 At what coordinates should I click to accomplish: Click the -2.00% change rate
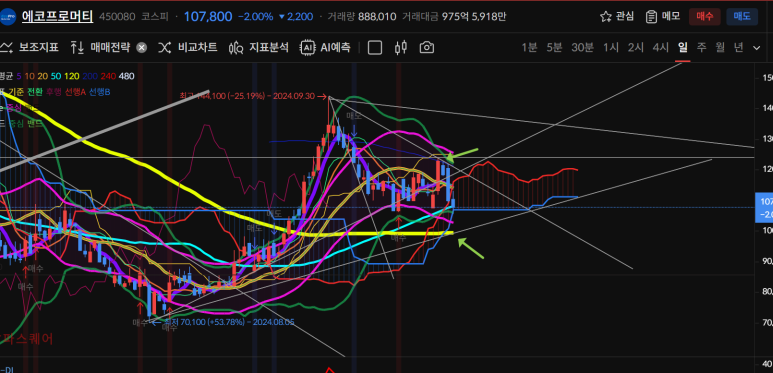pyautogui.click(x=255, y=17)
